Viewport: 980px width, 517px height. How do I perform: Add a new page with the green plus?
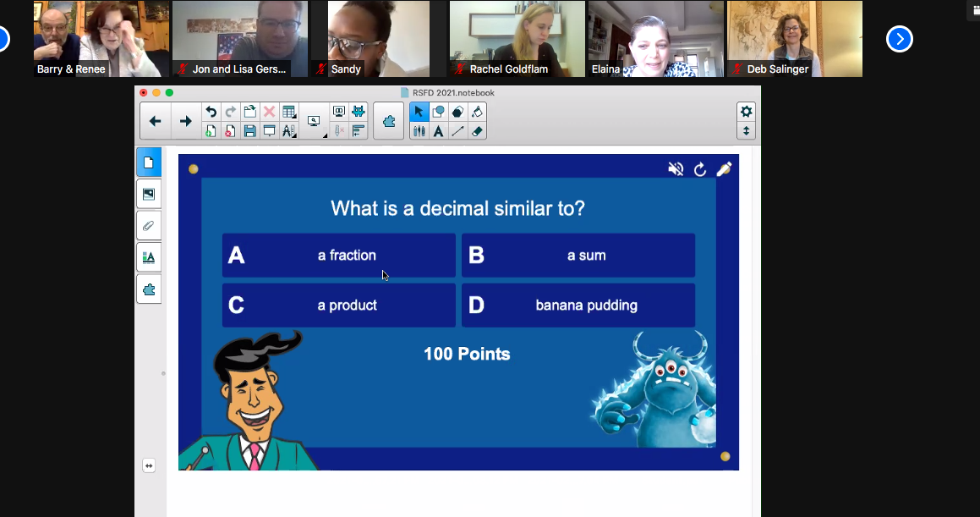coord(211,130)
